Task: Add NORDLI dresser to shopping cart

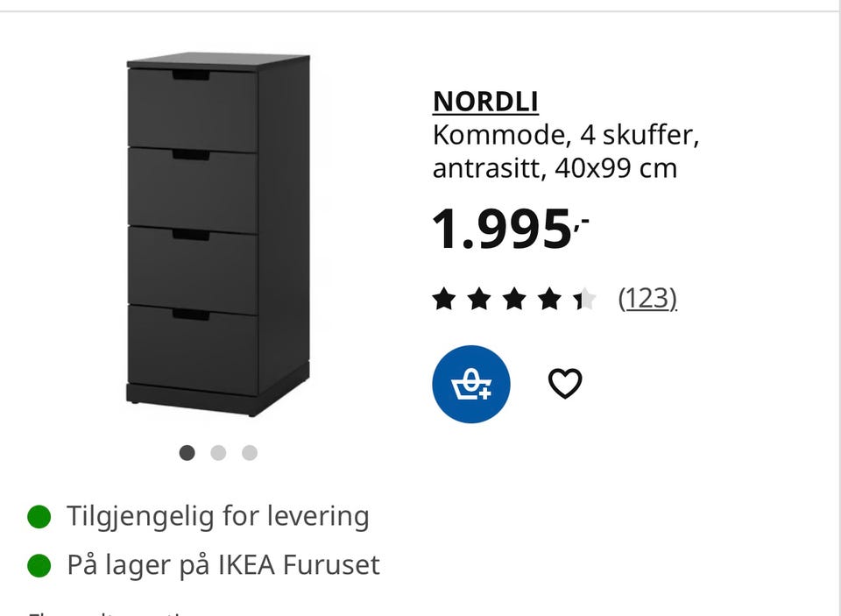Action: [470, 385]
